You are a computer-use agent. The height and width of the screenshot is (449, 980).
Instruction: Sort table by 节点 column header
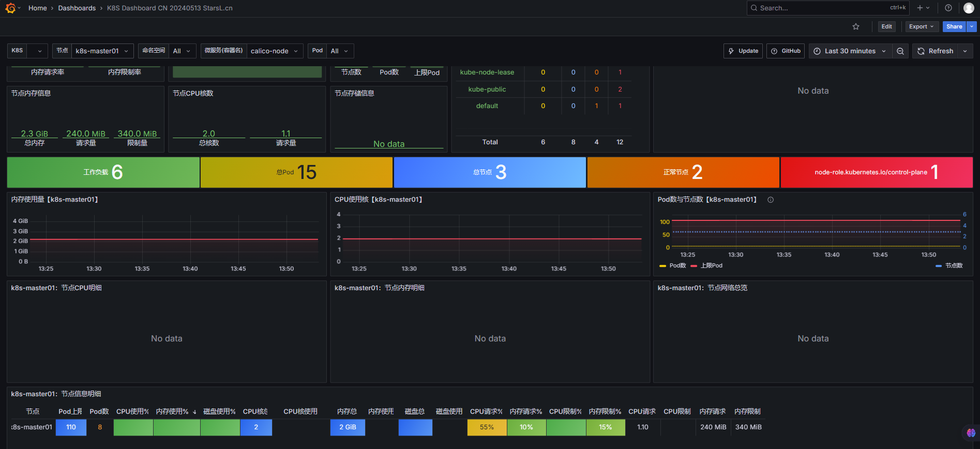(x=33, y=411)
